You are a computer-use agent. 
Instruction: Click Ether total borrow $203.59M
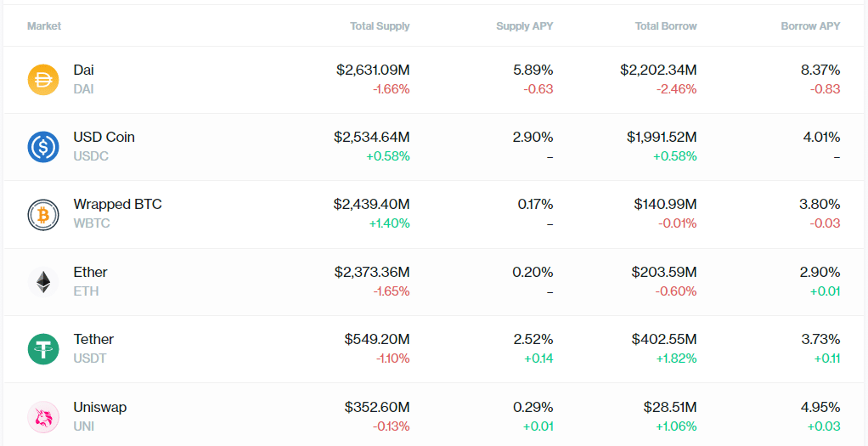664,272
